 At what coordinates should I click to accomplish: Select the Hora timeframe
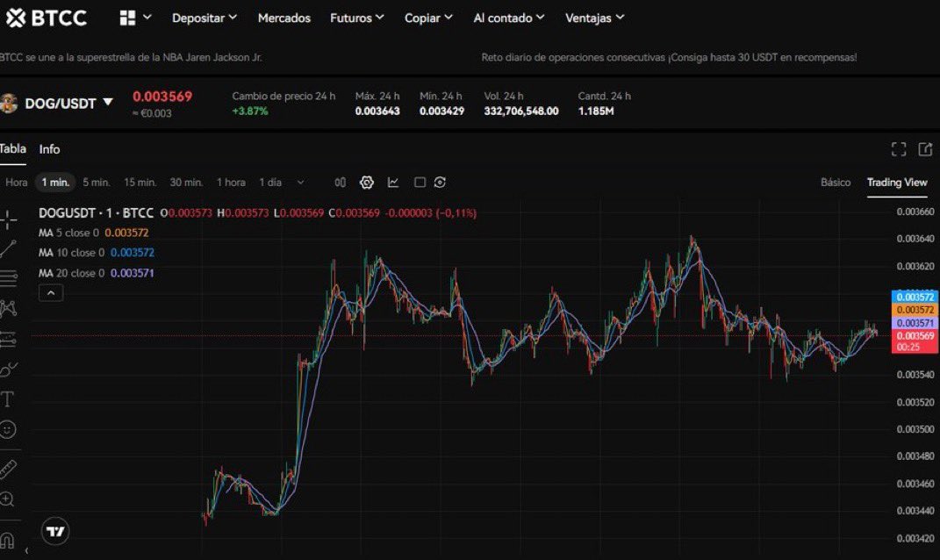pos(16,183)
